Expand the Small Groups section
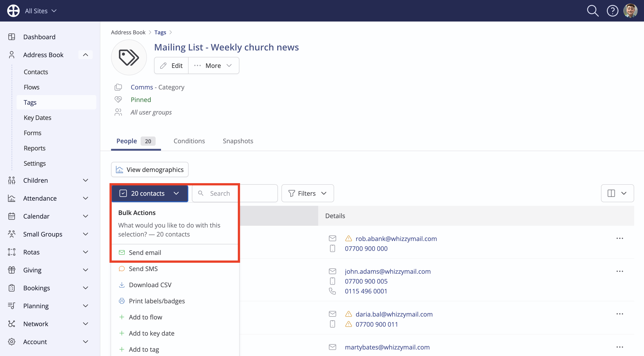 click(86, 234)
